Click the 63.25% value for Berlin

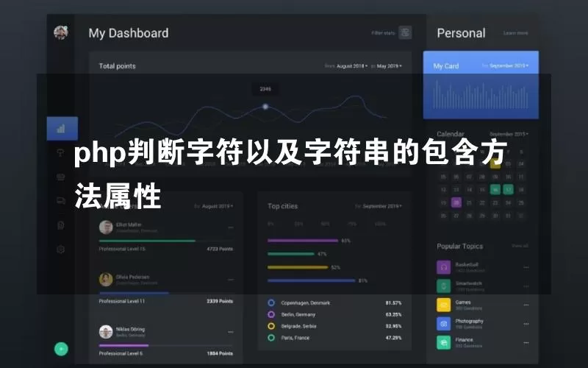393,314
